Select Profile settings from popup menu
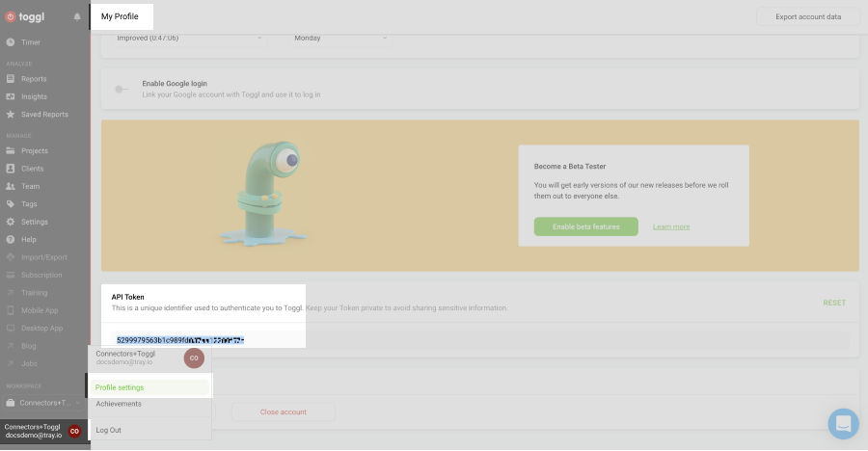This screenshot has height=451, width=868. point(120,387)
